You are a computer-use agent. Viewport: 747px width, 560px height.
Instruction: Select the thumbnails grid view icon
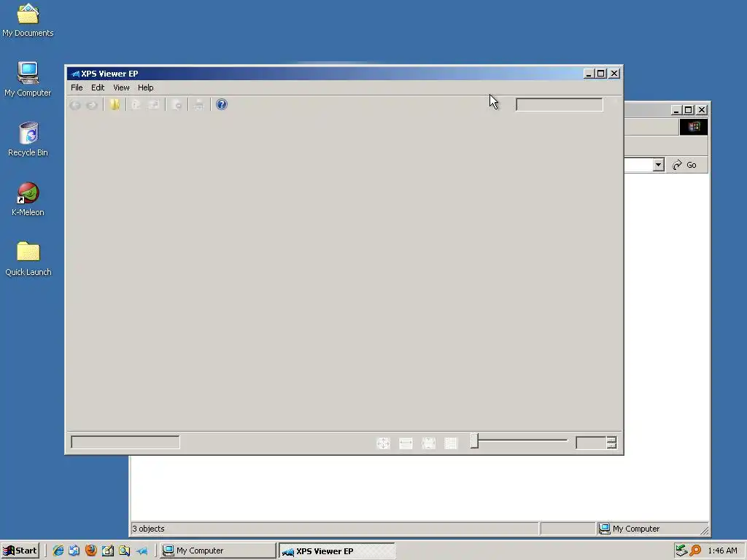point(451,443)
